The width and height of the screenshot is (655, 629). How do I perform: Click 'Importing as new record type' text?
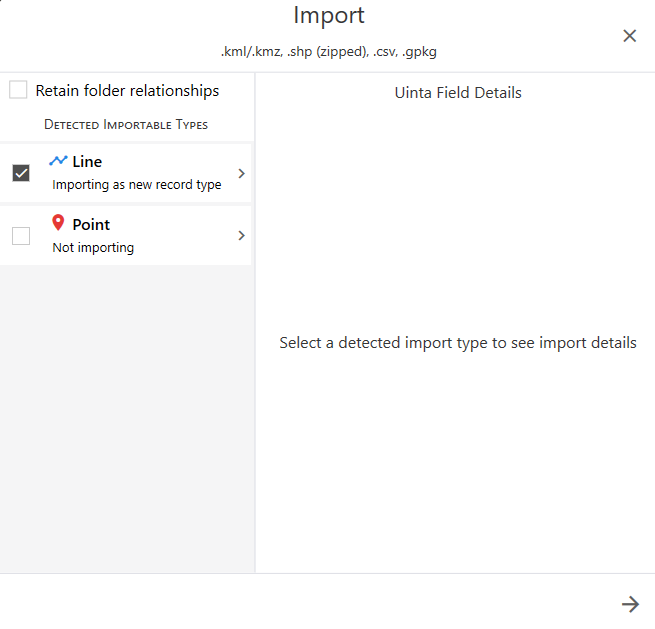point(137,185)
